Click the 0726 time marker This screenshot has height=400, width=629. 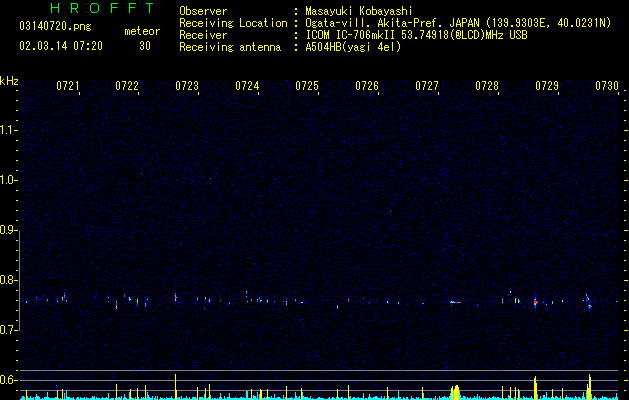point(367,86)
